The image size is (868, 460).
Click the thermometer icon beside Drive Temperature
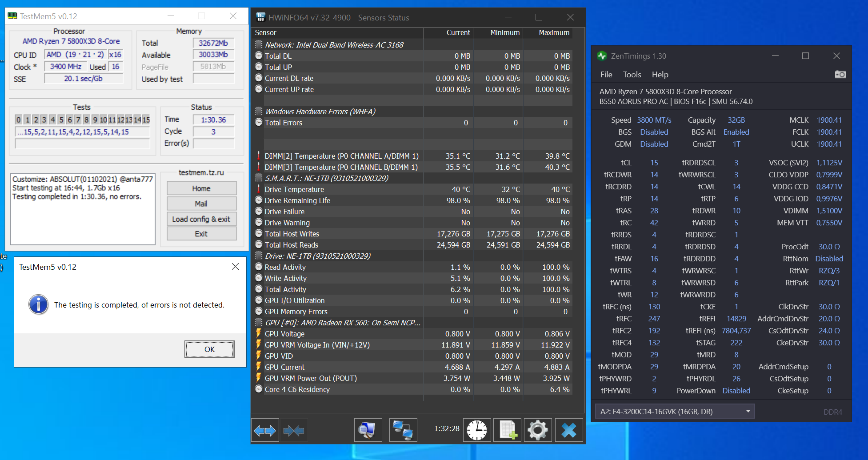click(x=259, y=189)
